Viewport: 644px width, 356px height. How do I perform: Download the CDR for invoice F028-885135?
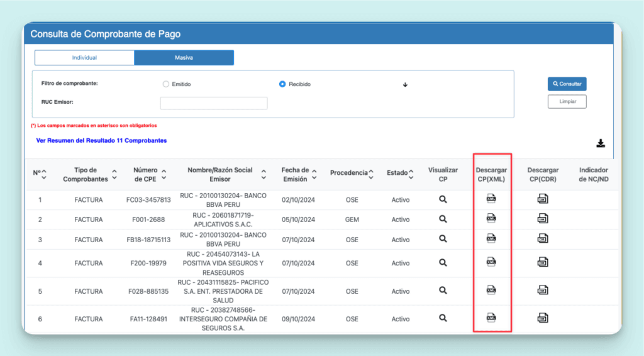[543, 290]
